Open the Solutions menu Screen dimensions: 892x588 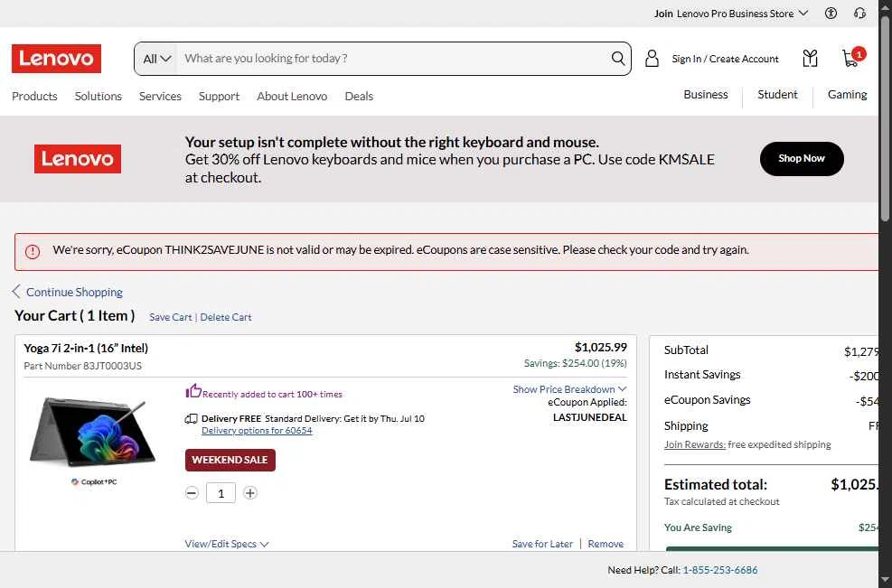pos(99,96)
